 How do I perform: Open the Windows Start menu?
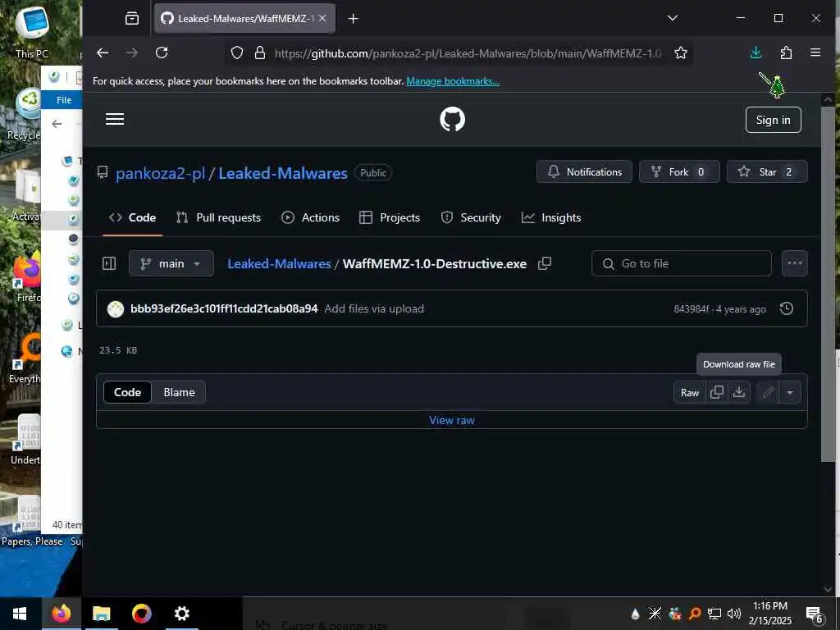20,614
